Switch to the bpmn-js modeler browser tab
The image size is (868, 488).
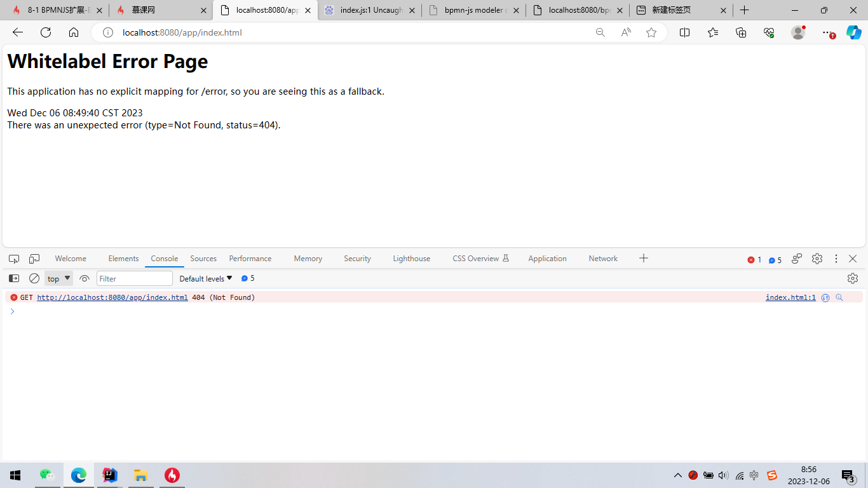pyautogui.click(x=473, y=10)
